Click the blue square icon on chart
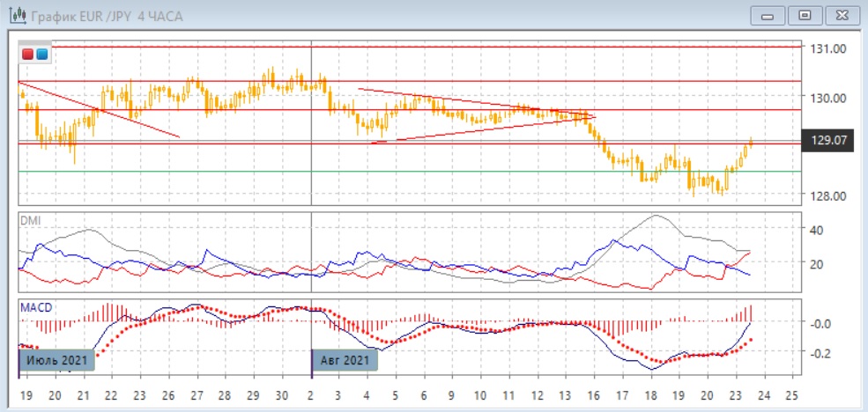 (41, 55)
